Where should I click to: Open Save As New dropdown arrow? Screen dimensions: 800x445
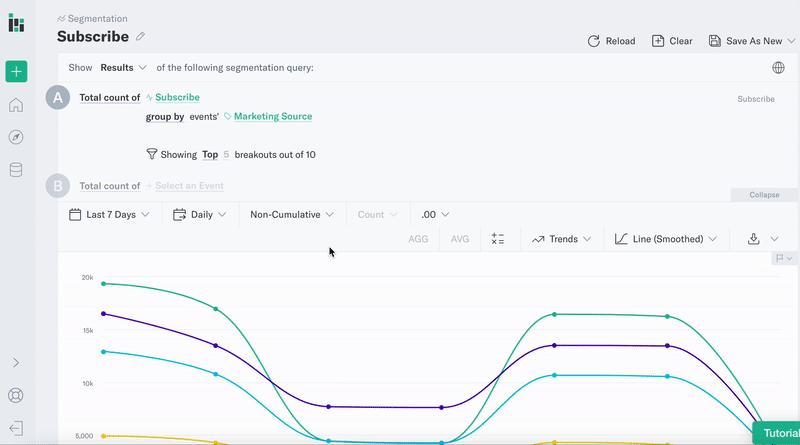point(791,41)
